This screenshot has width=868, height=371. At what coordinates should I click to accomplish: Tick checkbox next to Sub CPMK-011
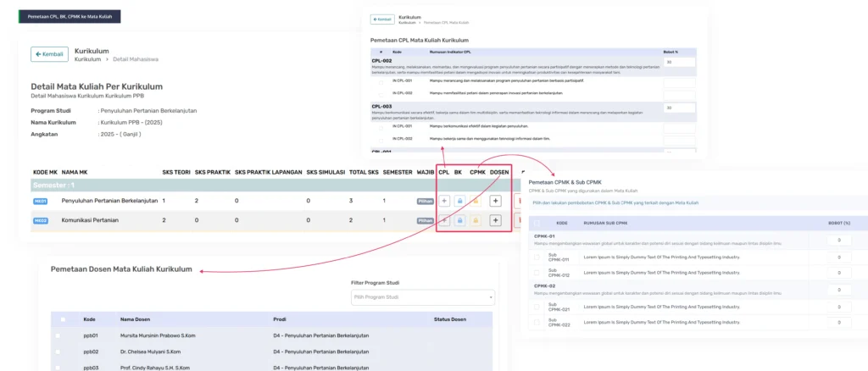536,257
